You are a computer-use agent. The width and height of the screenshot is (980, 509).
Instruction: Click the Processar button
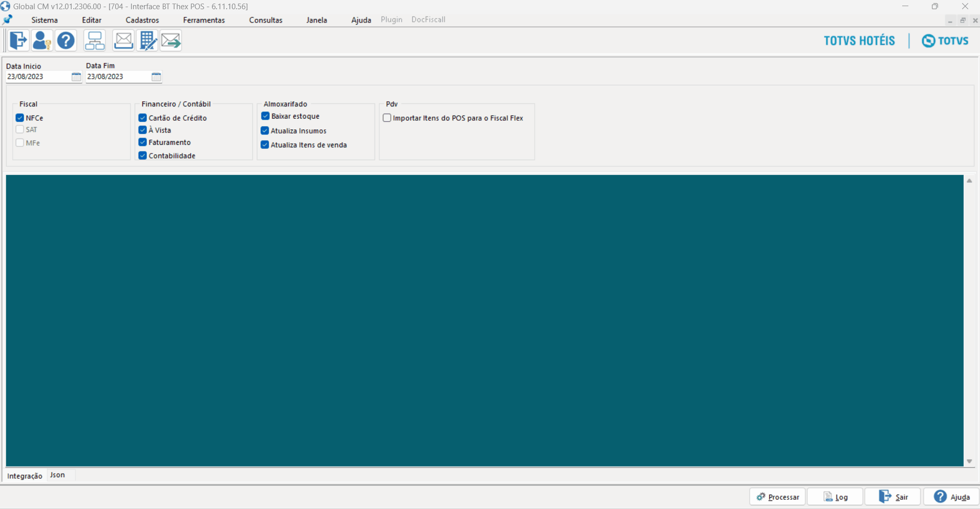pyautogui.click(x=778, y=497)
